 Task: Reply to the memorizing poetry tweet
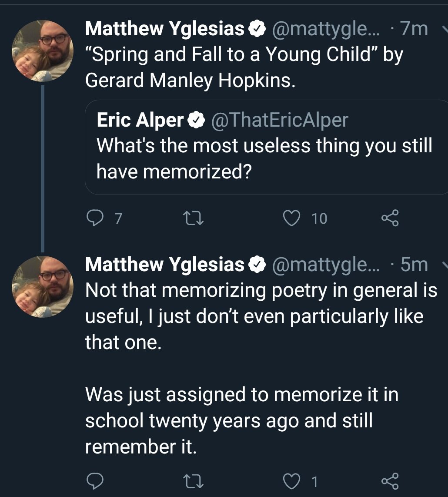(94, 481)
